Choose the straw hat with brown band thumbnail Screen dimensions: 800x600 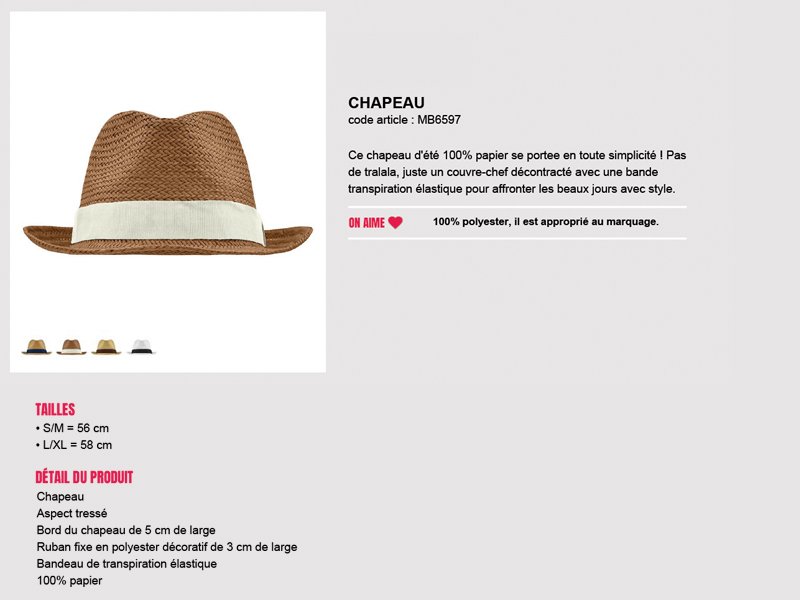tap(105, 347)
